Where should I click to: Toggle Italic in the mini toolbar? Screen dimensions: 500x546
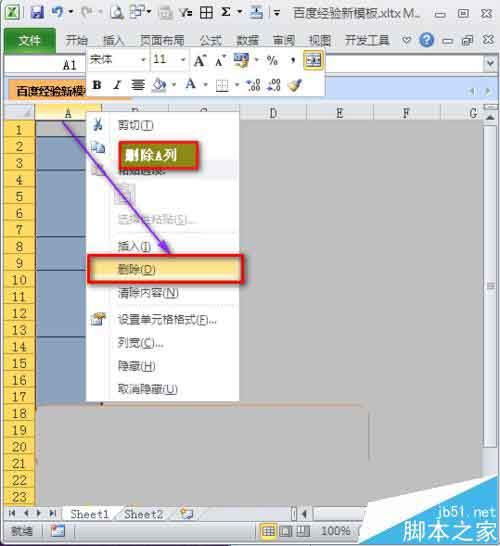pos(117,85)
